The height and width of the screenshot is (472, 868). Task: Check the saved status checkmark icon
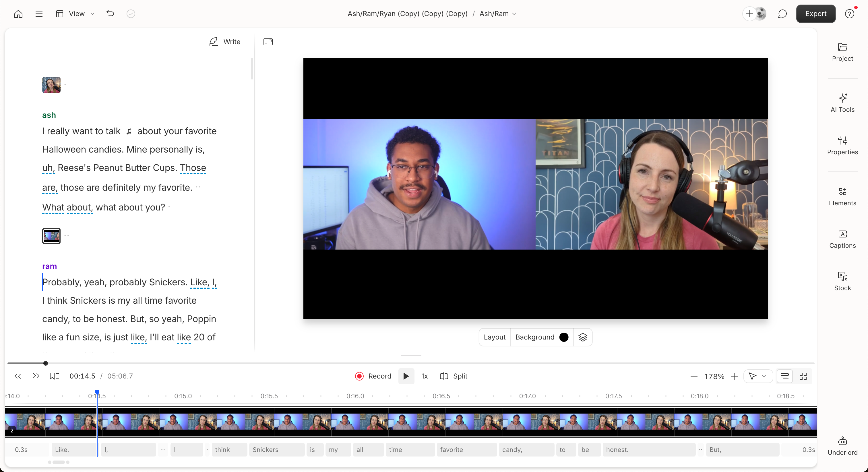click(131, 14)
